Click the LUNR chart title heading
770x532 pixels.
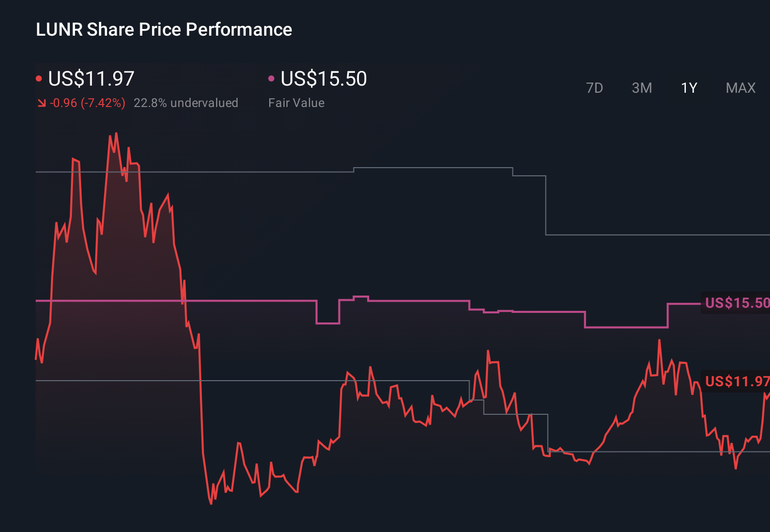click(x=163, y=30)
